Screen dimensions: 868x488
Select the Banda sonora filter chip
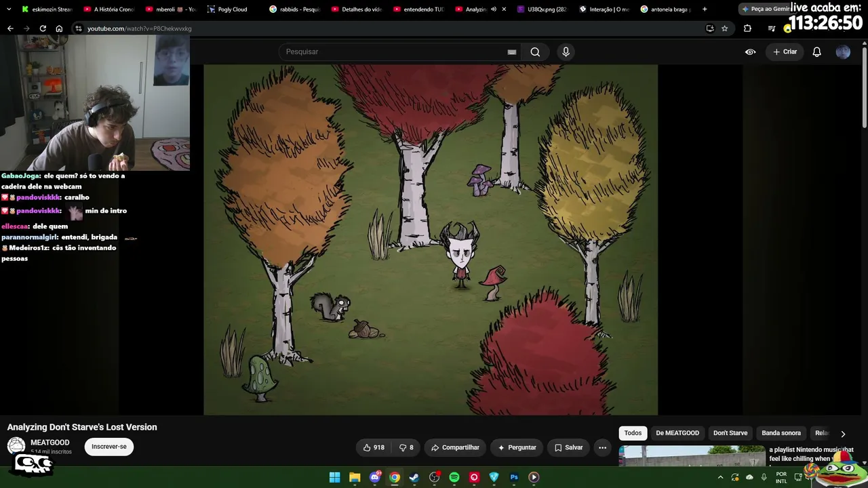point(781,433)
